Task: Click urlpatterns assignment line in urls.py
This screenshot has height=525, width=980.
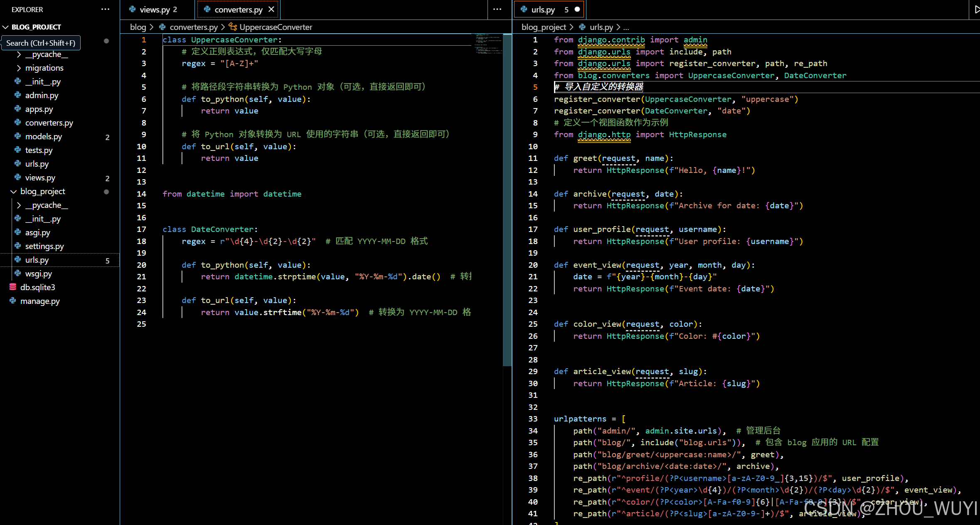Action: click(x=590, y=419)
